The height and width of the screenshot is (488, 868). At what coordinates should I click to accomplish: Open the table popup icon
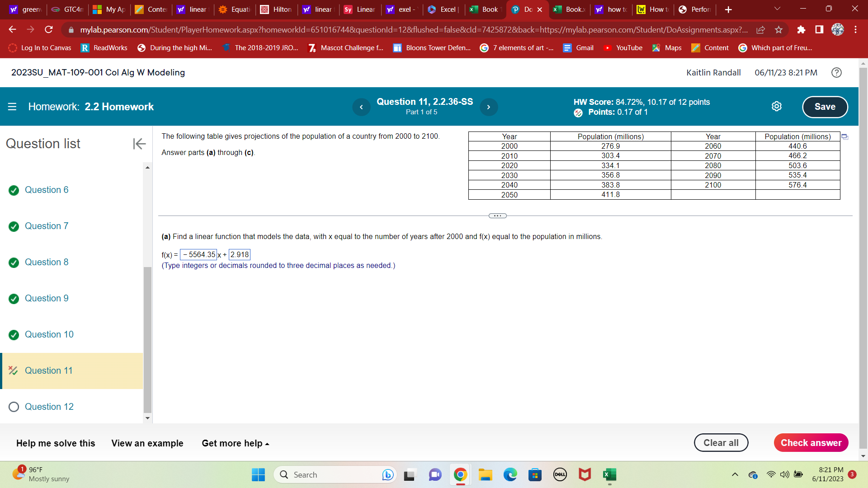(x=844, y=137)
